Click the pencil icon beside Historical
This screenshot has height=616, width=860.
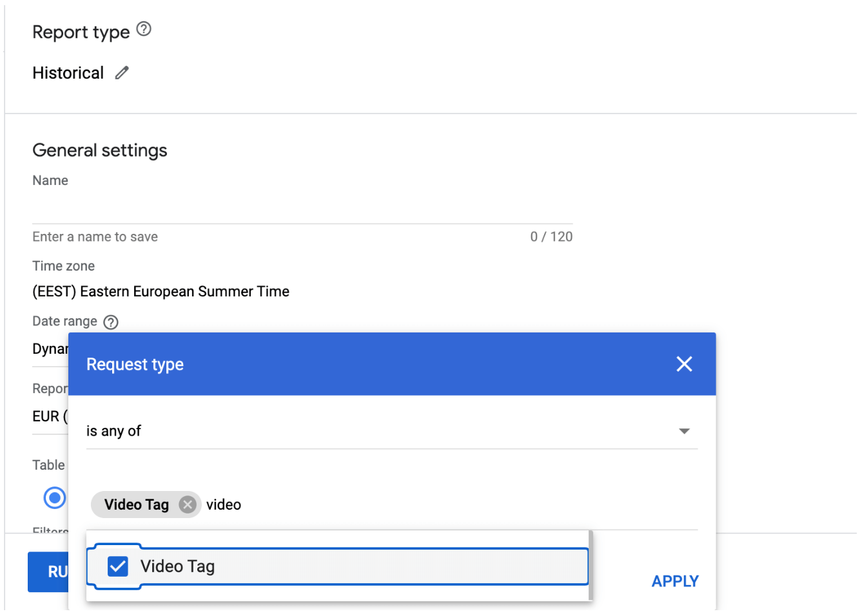tap(122, 73)
